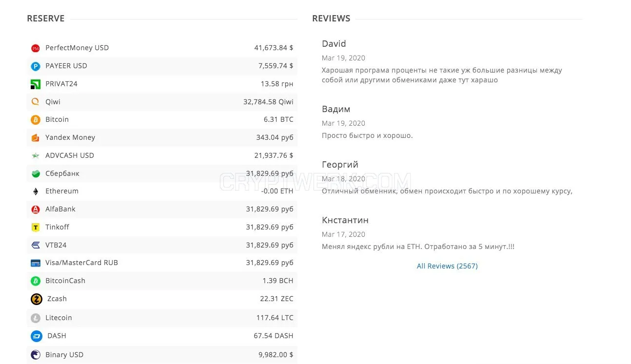Viewport: 631px width, 364px height.
Task: Click the 343.04 руб reserve amount
Action: click(x=275, y=137)
